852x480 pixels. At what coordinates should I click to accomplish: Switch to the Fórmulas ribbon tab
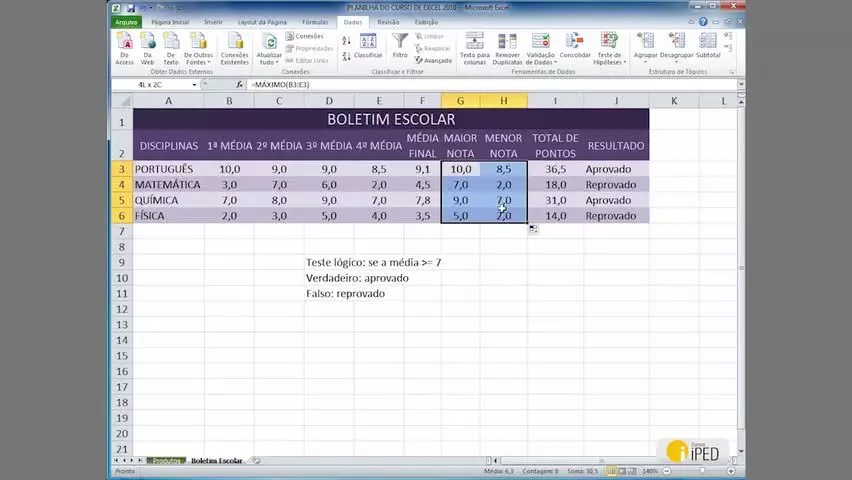pos(315,22)
